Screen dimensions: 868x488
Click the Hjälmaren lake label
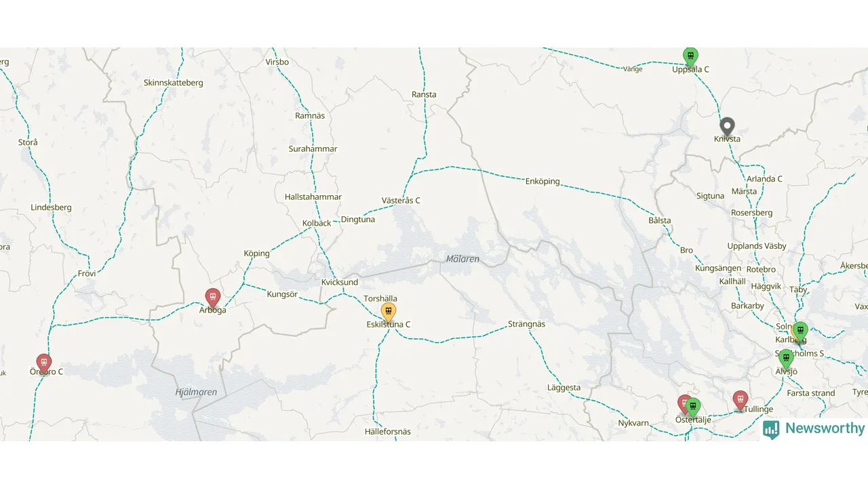[196, 392]
